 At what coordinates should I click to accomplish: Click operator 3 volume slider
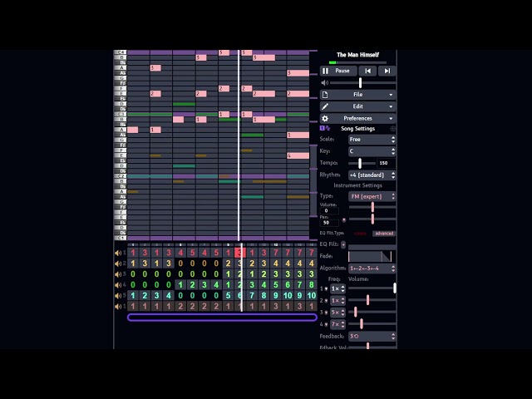(372, 313)
